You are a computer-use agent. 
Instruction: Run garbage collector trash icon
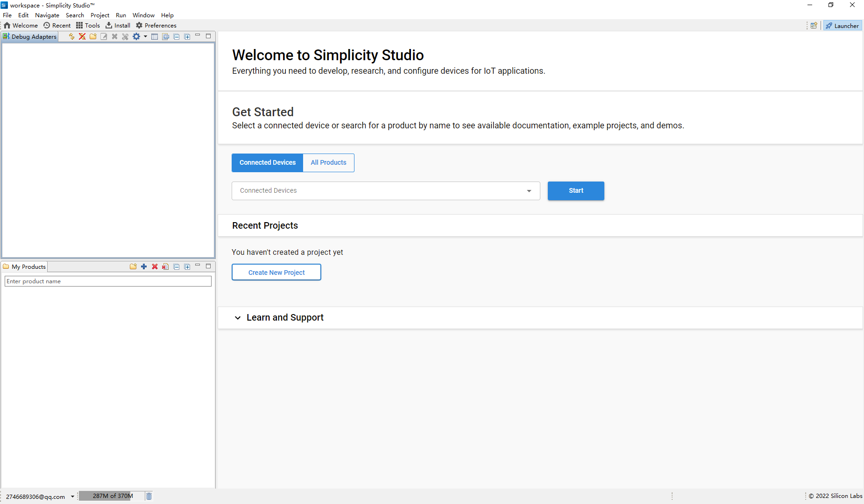pyautogui.click(x=149, y=496)
